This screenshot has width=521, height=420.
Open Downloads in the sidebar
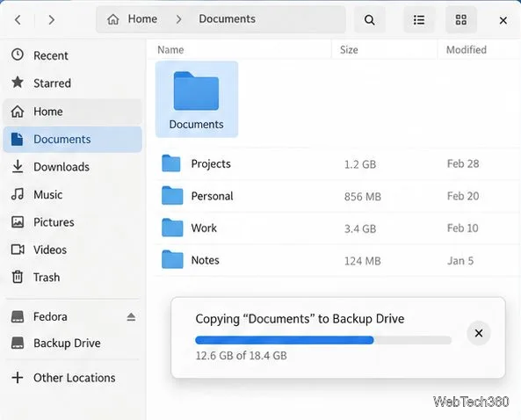72,167
